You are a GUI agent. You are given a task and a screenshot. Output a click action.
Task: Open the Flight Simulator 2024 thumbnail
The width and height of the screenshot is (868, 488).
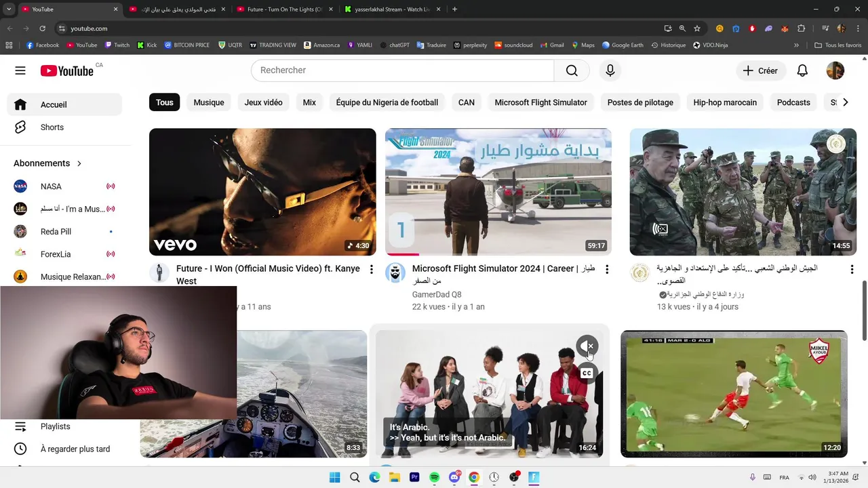[498, 192]
